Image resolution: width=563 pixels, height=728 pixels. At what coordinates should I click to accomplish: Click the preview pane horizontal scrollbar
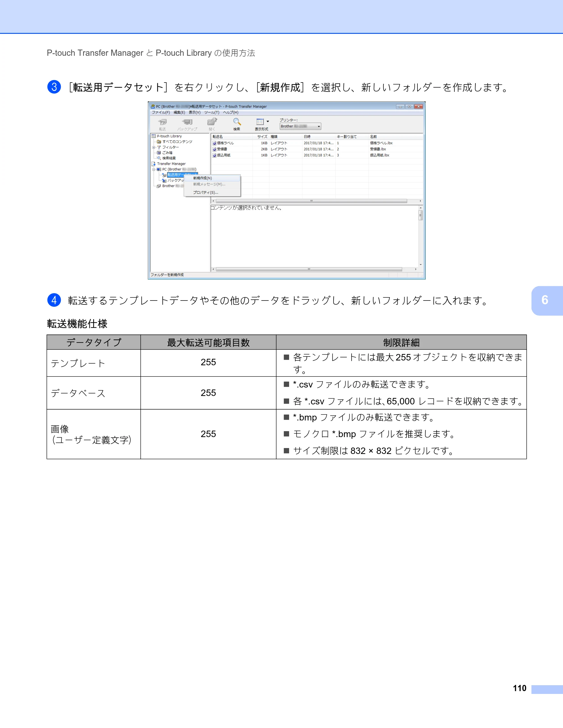(x=314, y=269)
